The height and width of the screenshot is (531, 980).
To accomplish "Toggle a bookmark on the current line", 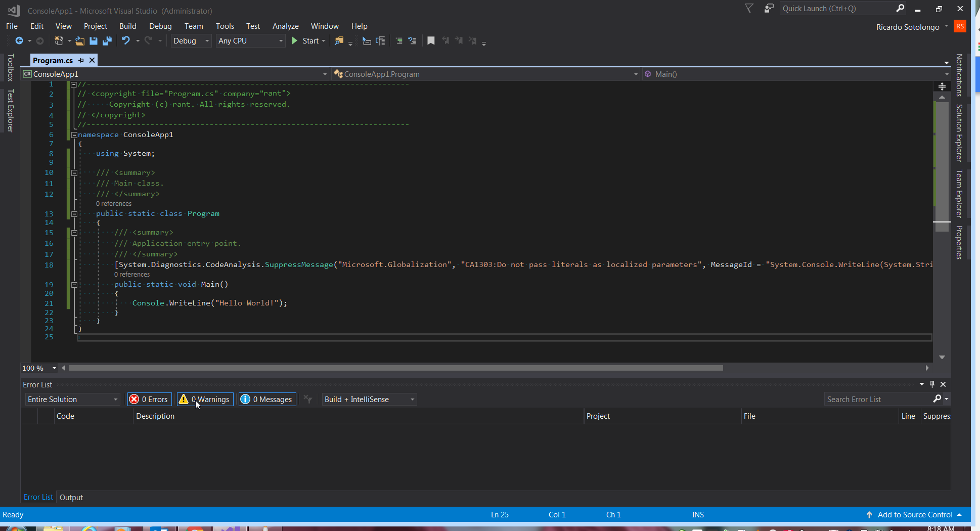I will coord(431,41).
